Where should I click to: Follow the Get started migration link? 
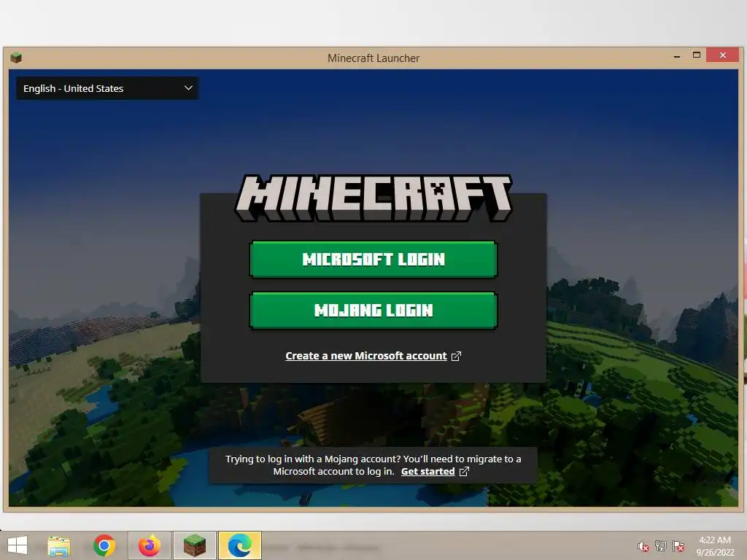427,472
